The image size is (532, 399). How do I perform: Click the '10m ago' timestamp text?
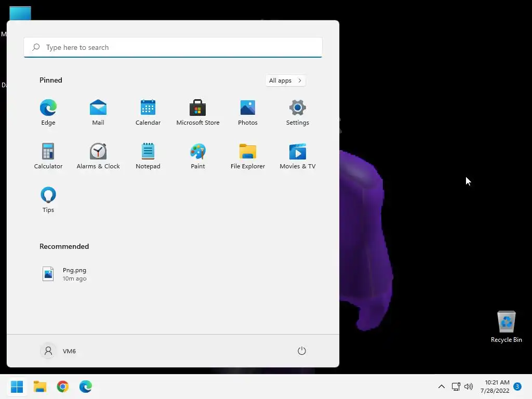(75, 278)
